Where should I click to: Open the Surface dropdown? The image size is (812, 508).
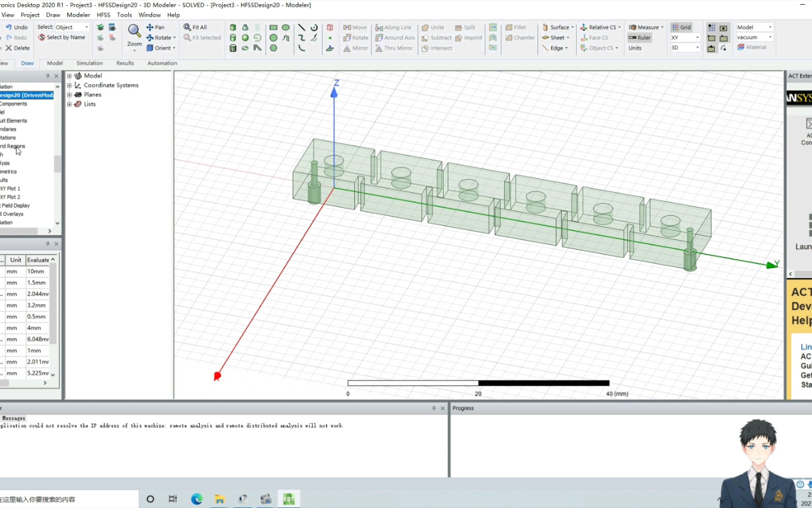click(x=558, y=27)
